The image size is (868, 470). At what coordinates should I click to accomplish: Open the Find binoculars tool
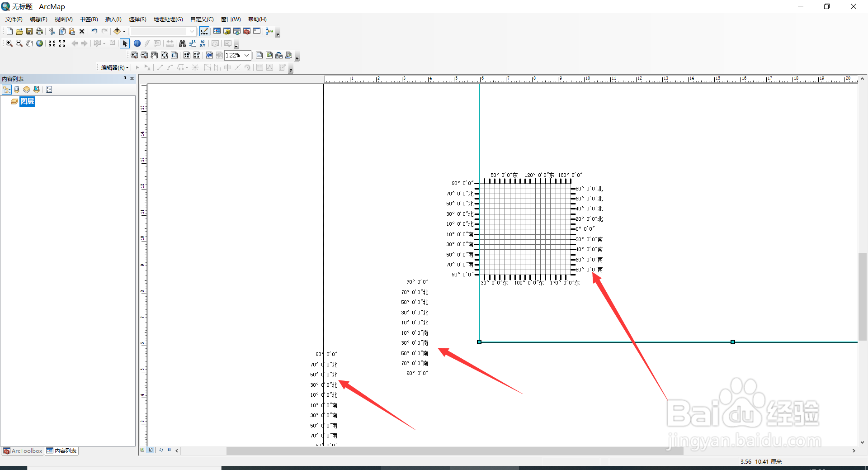182,43
